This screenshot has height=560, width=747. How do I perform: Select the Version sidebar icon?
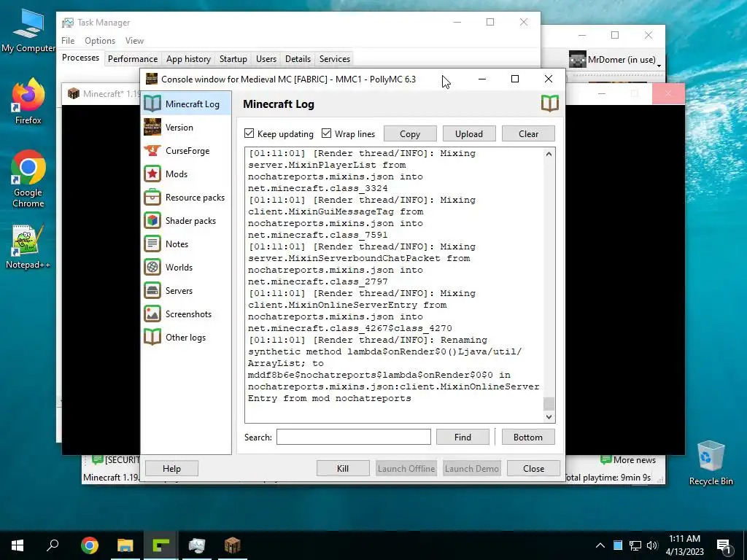[152, 127]
